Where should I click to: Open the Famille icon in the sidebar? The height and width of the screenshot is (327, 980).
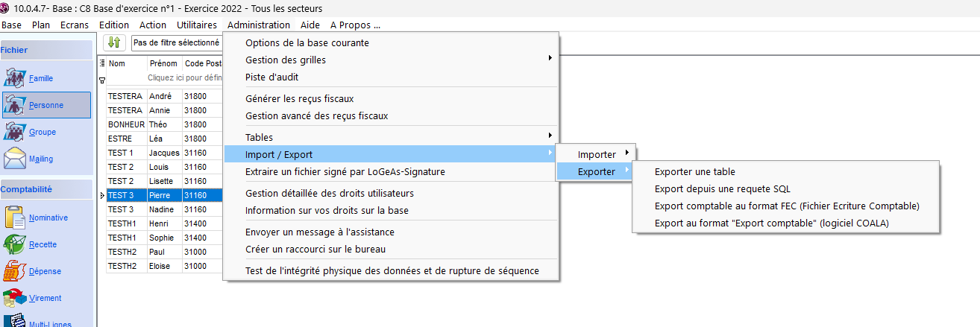(16, 78)
